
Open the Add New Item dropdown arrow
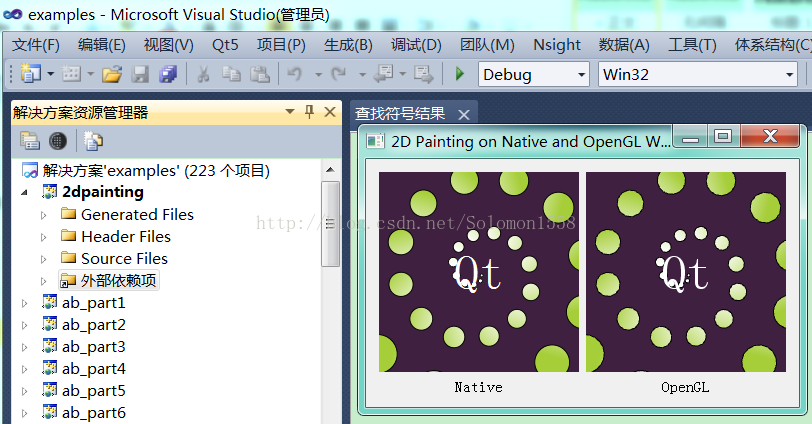[90, 75]
